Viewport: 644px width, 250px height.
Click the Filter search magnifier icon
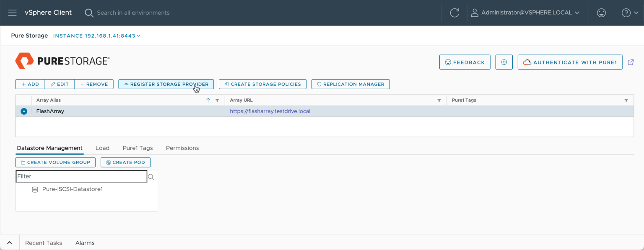tap(151, 177)
